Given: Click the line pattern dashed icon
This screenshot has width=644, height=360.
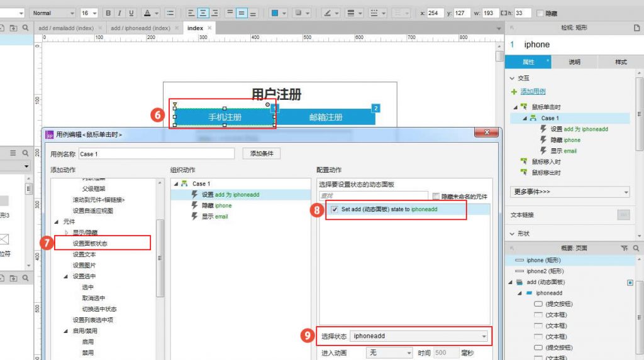Looking at the screenshot, I should pyautogui.click(x=374, y=13).
